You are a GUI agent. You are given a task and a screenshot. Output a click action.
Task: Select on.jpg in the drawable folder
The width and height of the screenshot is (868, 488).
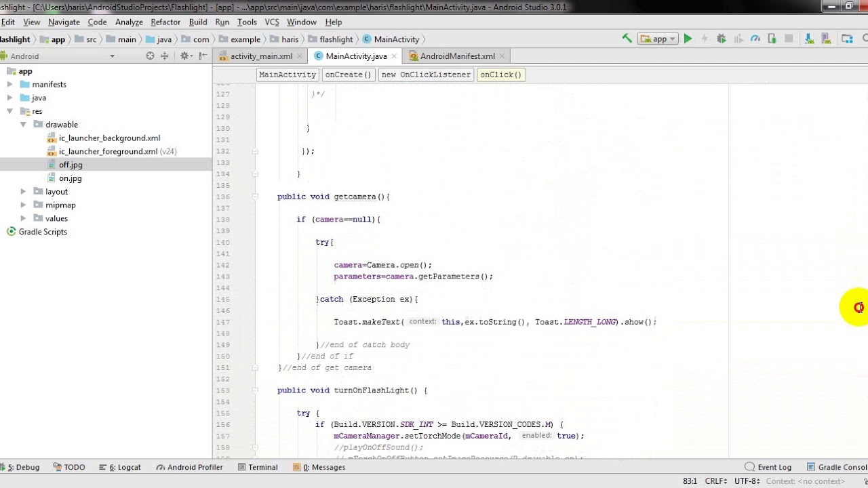click(x=70, y=178)
